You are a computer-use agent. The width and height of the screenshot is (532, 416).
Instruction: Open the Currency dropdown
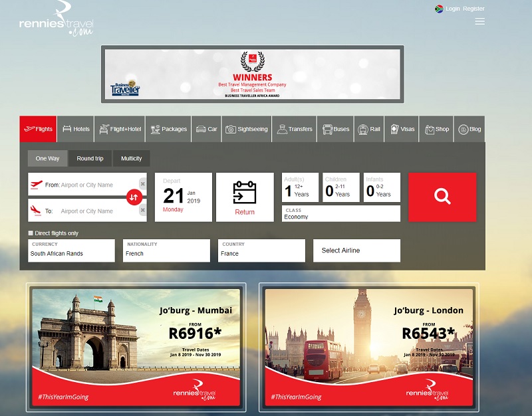pos(71,251)
